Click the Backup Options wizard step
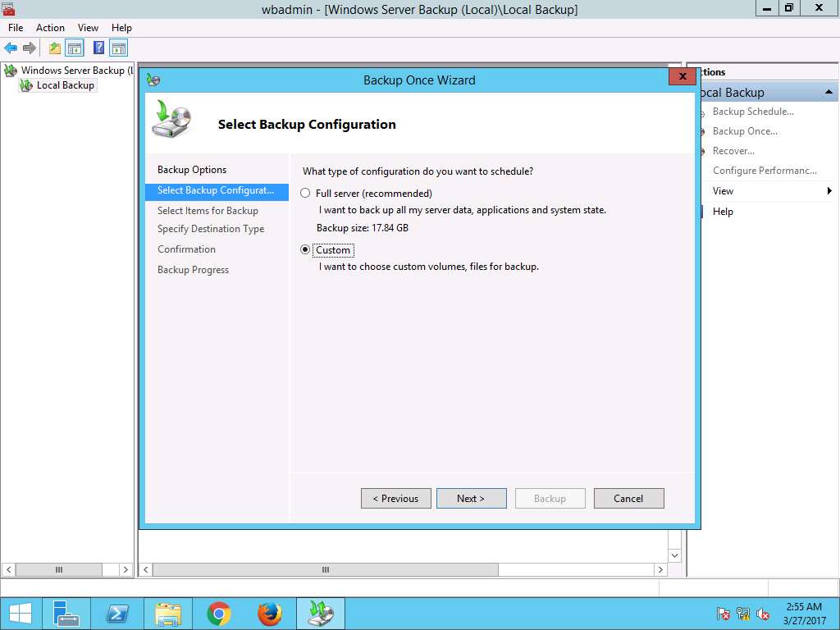Viewport: 840px width, 630px height. point(192,170)
